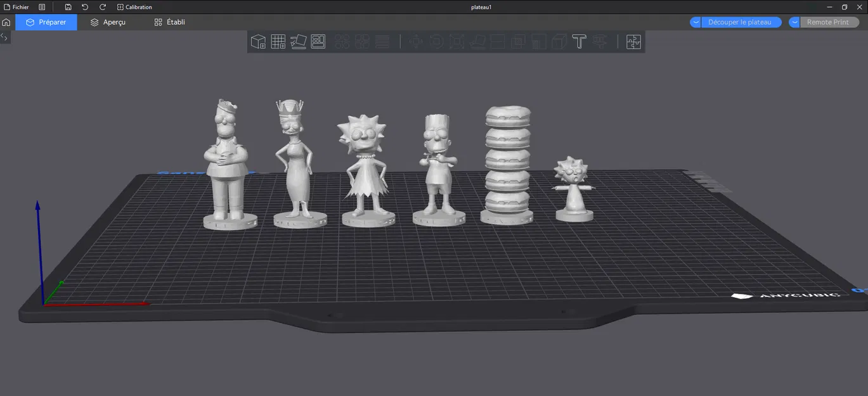Activate the place-on-face tool
Image resolution: width=868 pixels, height=396 pixels.
coord(477,41)
